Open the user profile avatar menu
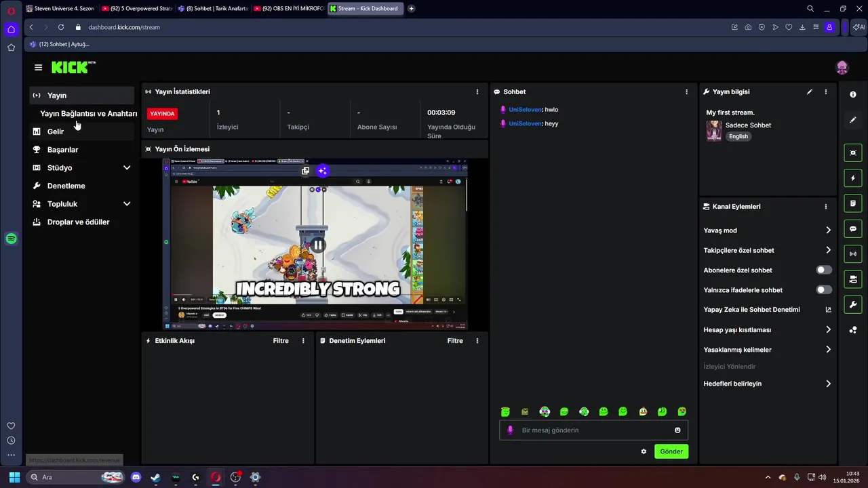 coord(842,67)
